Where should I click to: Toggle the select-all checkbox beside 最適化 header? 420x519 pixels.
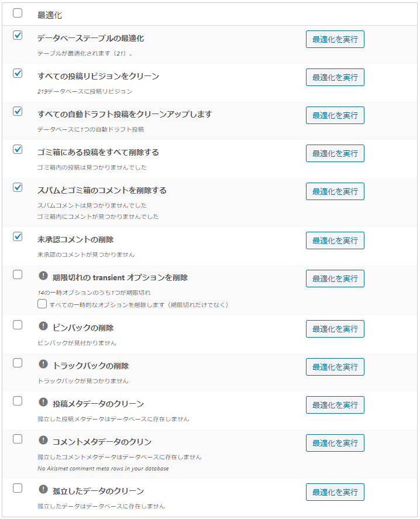pos(18,13)
